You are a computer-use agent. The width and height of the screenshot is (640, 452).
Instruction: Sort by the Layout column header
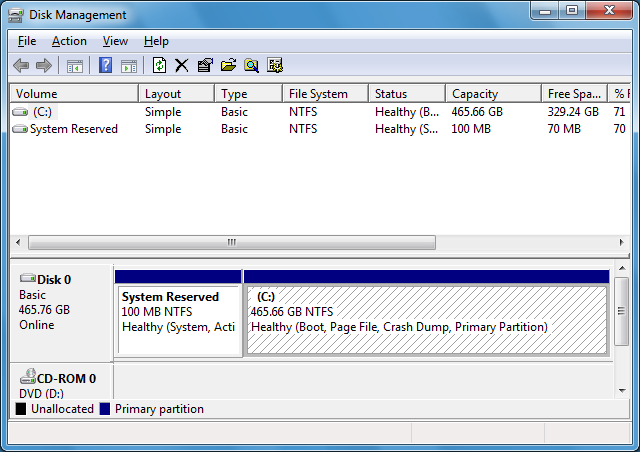pyautogui.click(x=177, y=94)
